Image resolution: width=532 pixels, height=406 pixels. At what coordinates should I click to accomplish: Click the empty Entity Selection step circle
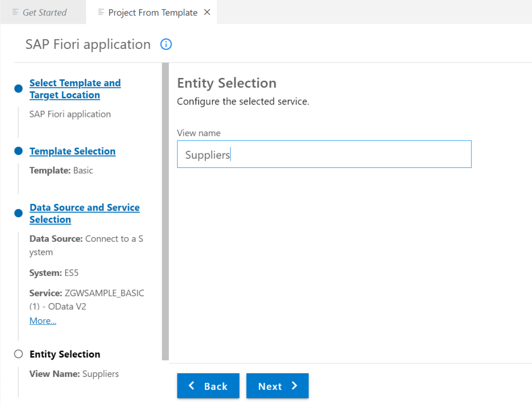click(x=19, y=354)
